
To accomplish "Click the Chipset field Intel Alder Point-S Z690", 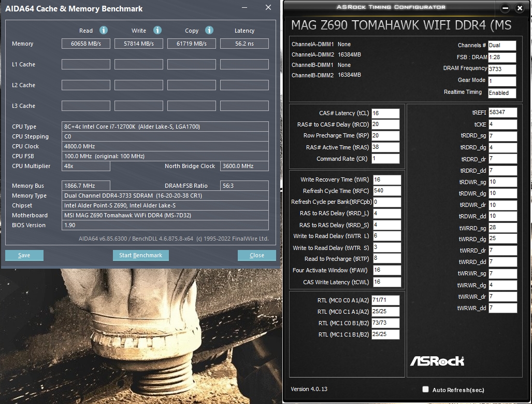I will 165,205.
